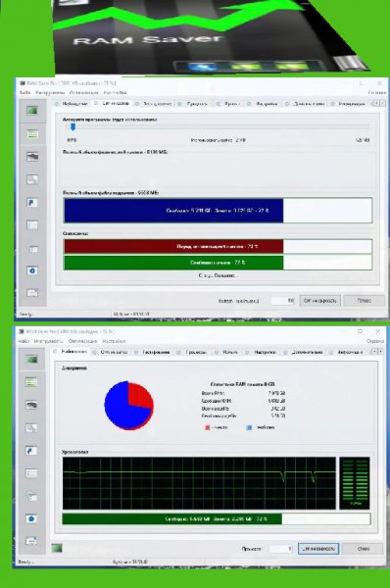The height and width of the screenshot is (588, 390).
Task: Open Настройки menu in slider window
Action: coord(115,92)
